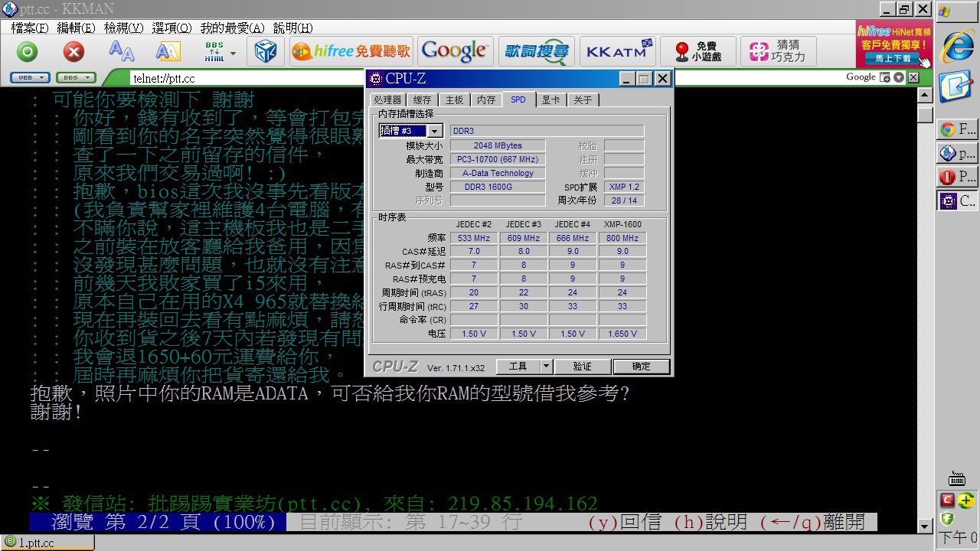Click the new search tab icon beside Google
Image resolution: width=980 pixels, height=551 pixels.
885,77
